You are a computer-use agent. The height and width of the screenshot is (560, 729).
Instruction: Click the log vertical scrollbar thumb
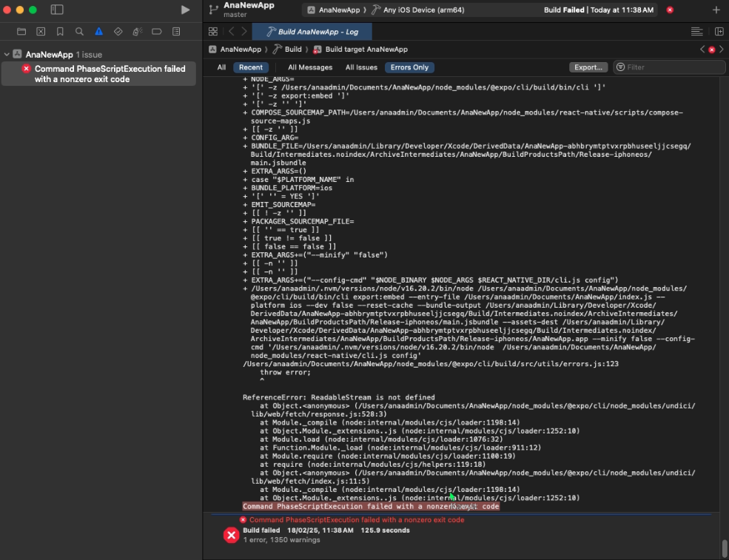(x=725, y=548)
